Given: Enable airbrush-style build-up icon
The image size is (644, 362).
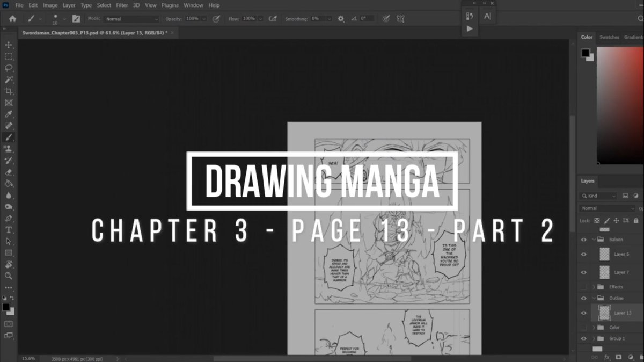Looking at the screenshot, I should [273, 18].
